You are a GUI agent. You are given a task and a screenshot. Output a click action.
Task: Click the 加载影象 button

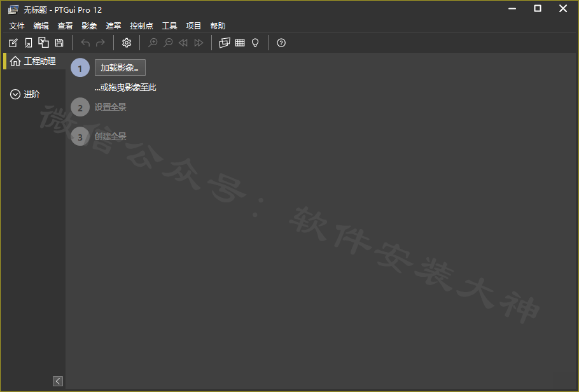tap(120, 67)
